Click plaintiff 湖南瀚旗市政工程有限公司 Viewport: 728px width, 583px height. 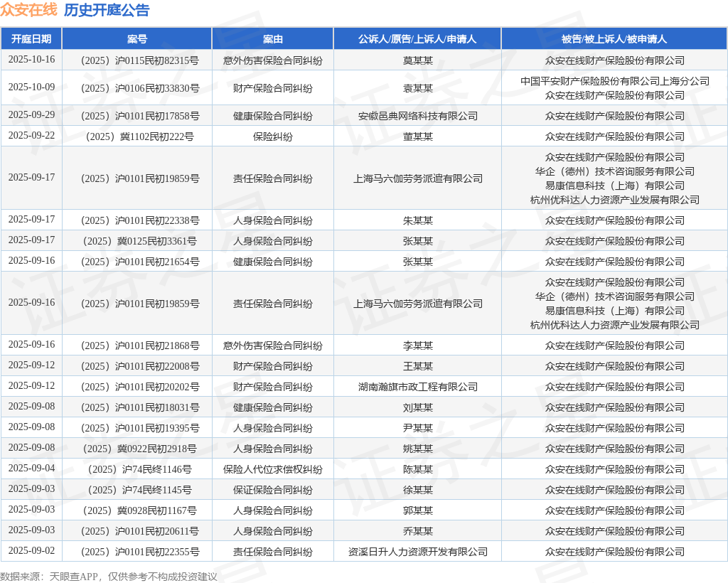pyautogui.click(x=418, y=387)
